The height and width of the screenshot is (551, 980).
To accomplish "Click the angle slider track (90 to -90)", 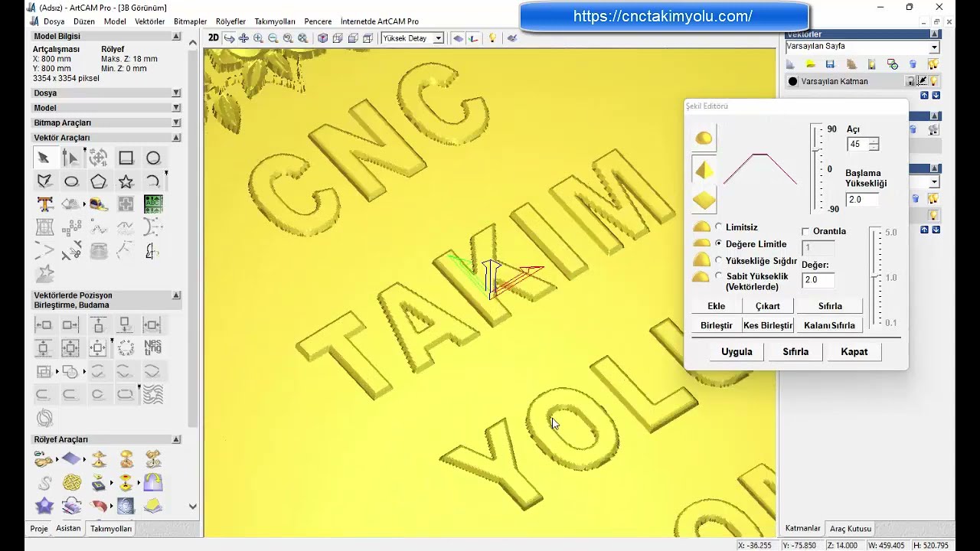I will 816,169.
